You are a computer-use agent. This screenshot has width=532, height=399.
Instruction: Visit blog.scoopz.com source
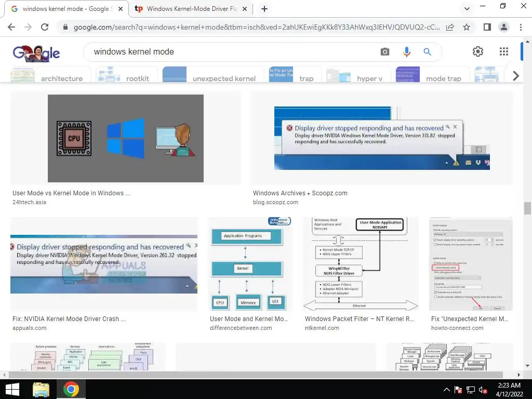(275, 202)
